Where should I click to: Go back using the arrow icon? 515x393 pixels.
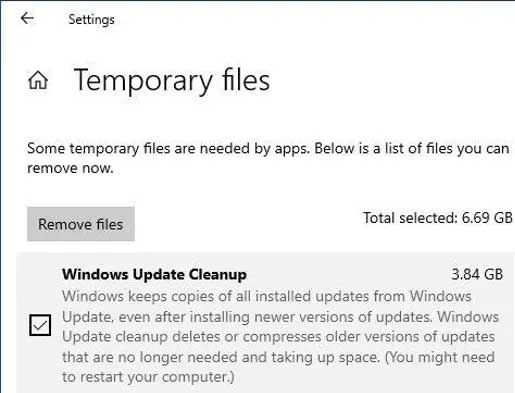click(x=27, y=18)
